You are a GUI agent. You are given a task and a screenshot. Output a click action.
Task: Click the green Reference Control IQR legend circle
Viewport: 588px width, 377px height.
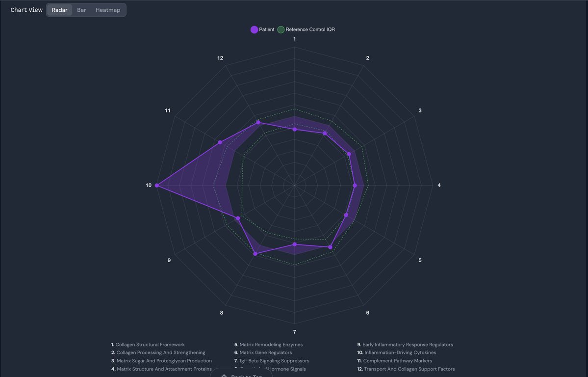(x=281, y=29)
